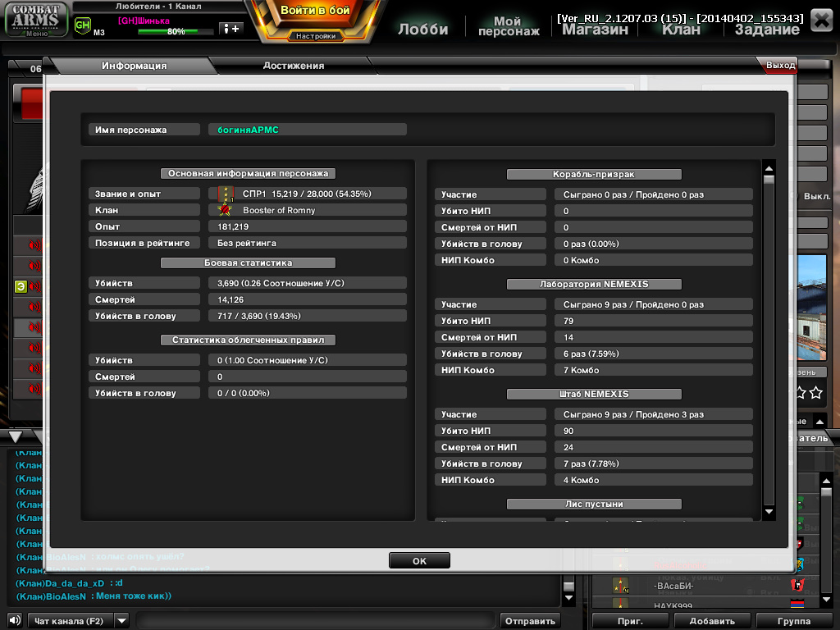
Task: Click the green GH clan emblem
Action: [x=83, y=25]
